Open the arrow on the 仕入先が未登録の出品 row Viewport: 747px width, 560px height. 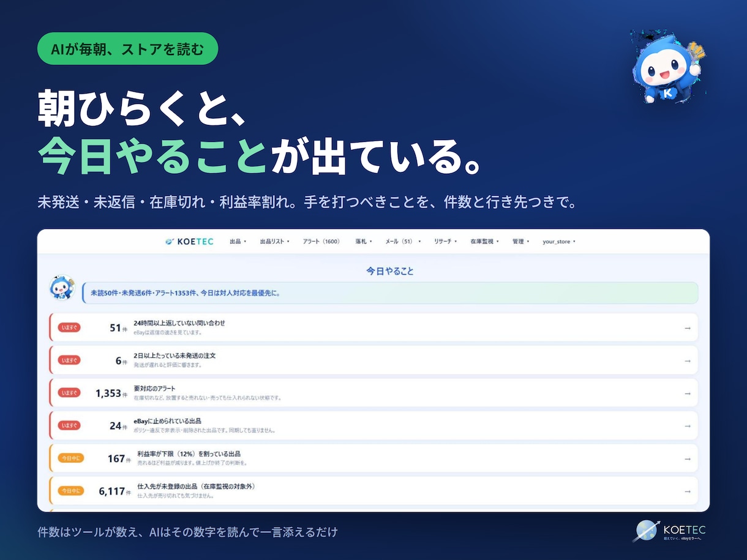coord(687,491)
